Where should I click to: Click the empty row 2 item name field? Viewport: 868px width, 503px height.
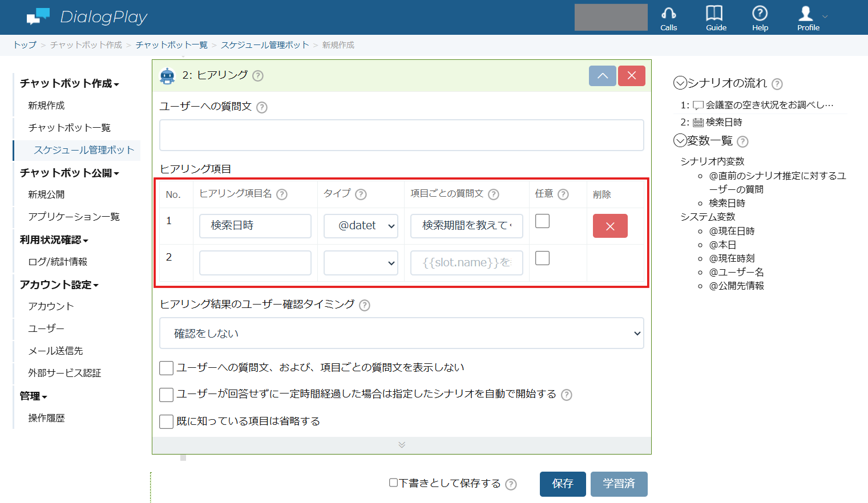coord(255,263)
